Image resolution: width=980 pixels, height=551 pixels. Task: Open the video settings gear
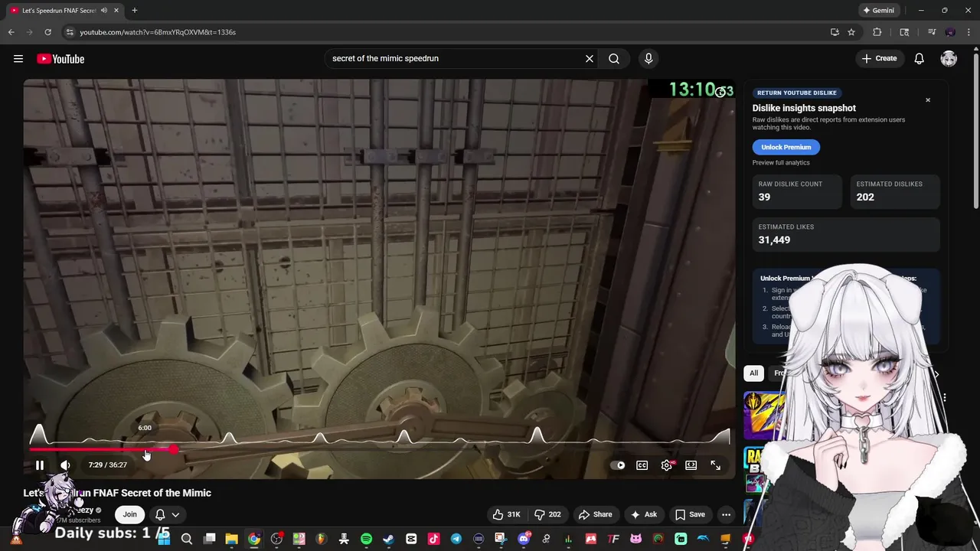tap(667, 465)
